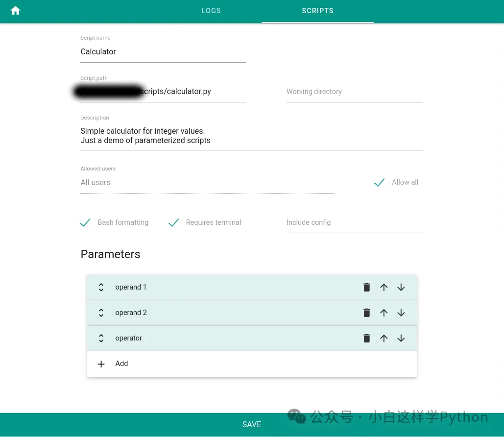
Task: Expand the operator parameter row
Action: [101, 339]
